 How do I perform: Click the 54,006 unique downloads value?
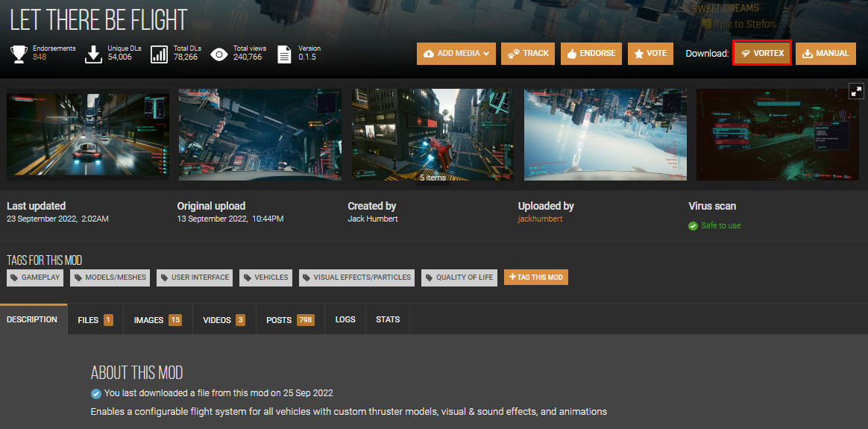pos(119,57)
